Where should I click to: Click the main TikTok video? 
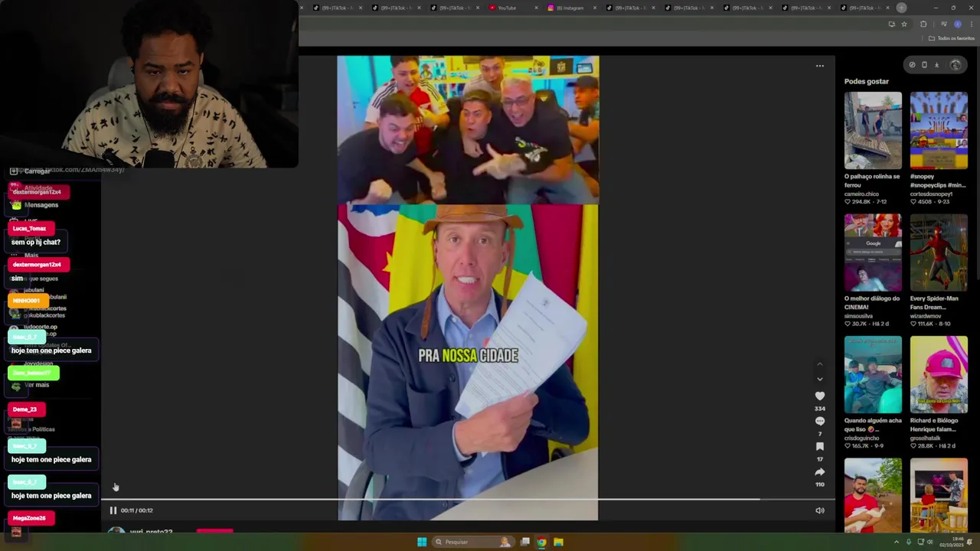[468, 288]
